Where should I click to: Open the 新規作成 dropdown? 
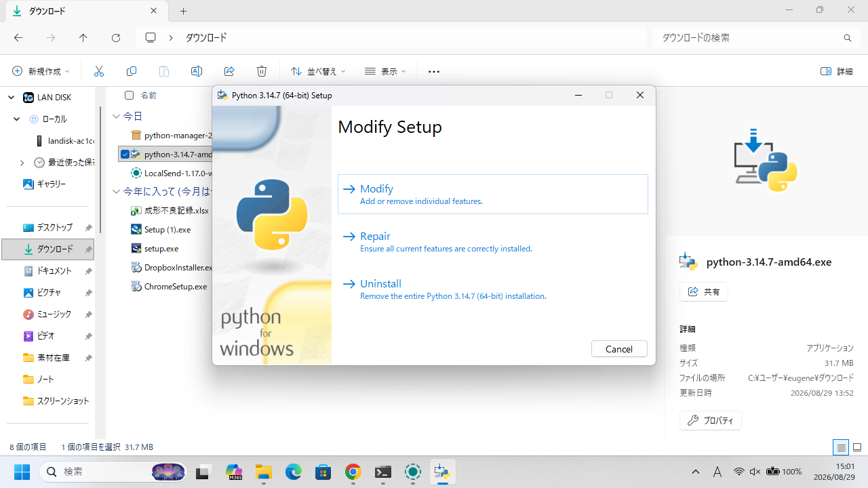[41, 71]
